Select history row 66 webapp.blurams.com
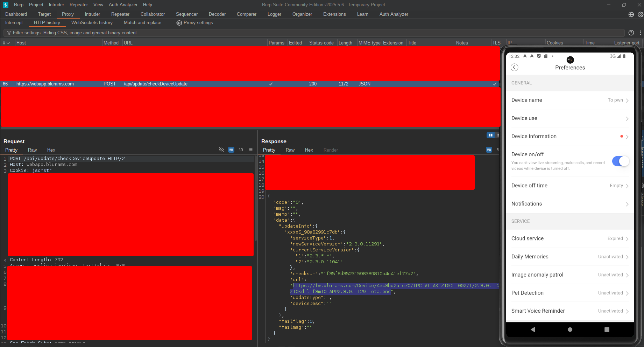 click(250, 84)
